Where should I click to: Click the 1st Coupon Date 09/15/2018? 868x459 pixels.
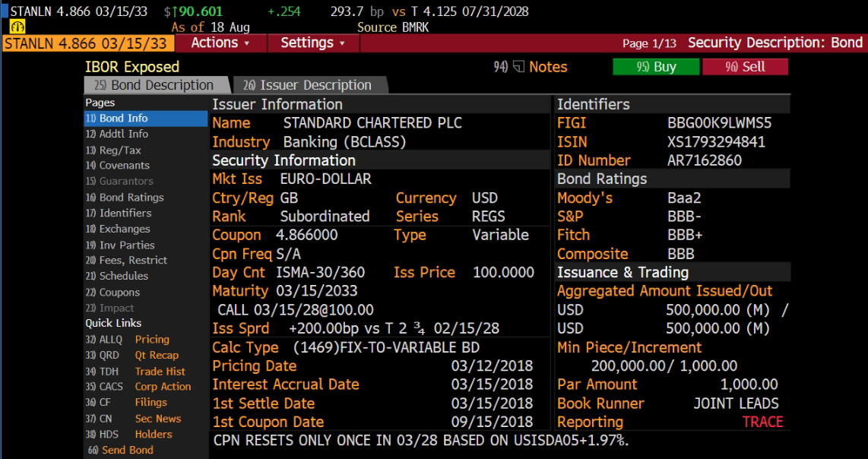pos(492,422)
